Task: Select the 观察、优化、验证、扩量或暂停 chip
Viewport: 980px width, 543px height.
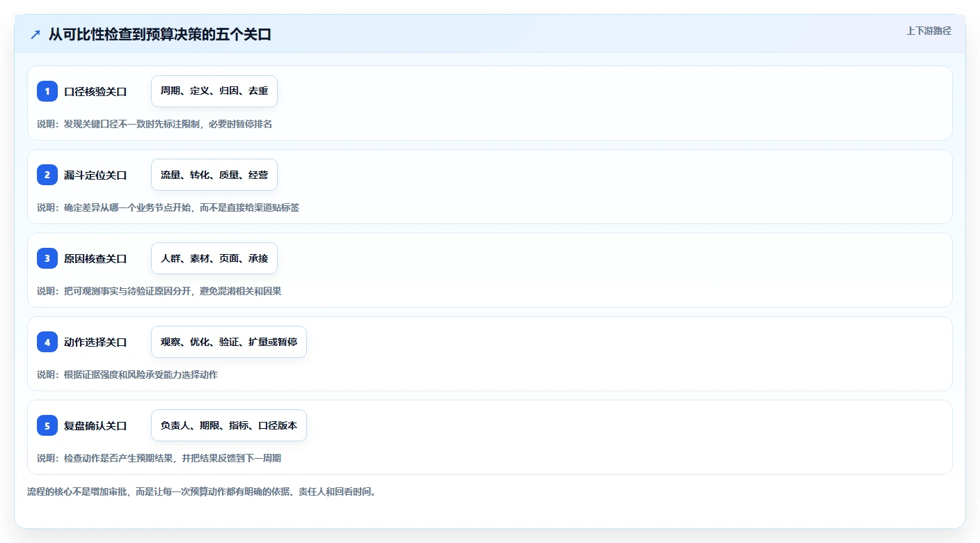Action: point(229,342)
